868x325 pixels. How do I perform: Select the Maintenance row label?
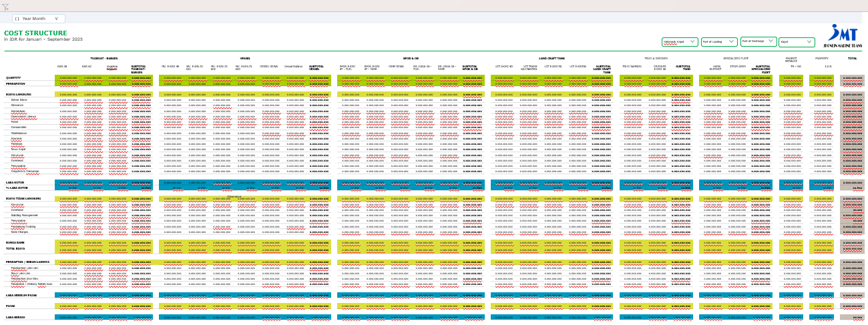(19, 133)
